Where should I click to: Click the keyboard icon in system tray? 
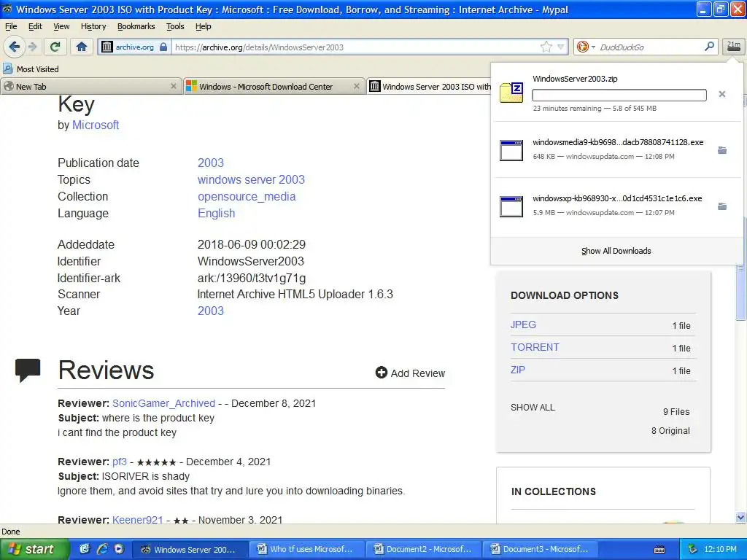(659, 550)
